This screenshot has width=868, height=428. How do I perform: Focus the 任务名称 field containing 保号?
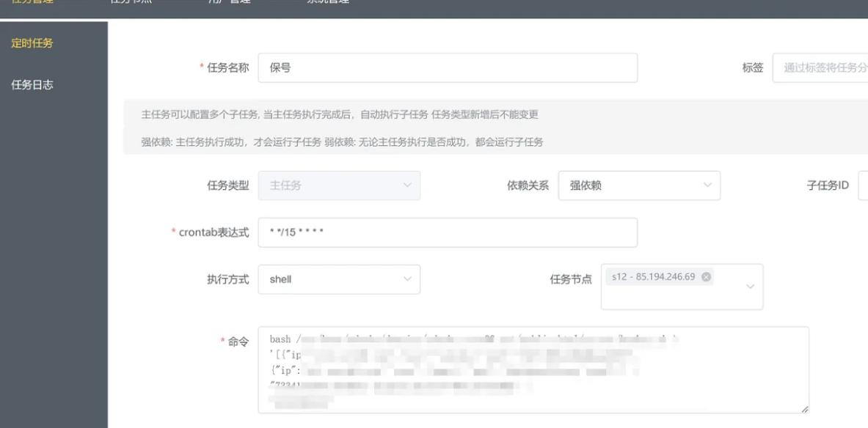click(448, 68)
